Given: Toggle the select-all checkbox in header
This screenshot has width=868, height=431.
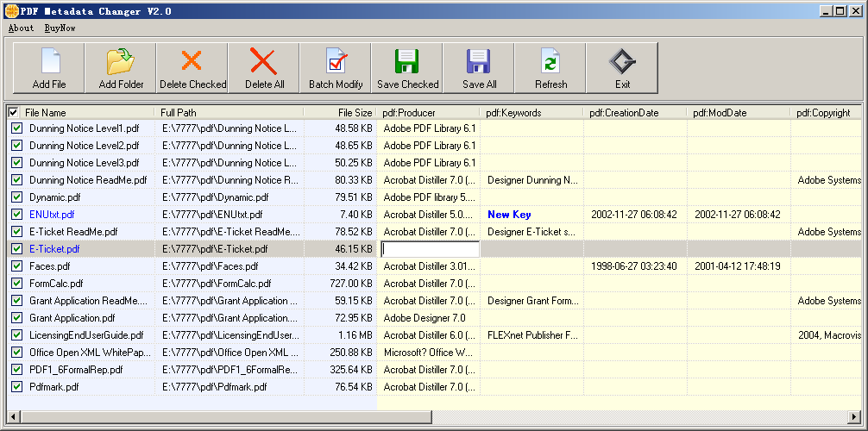Looking at the screenshot, I should coord(14,112).
